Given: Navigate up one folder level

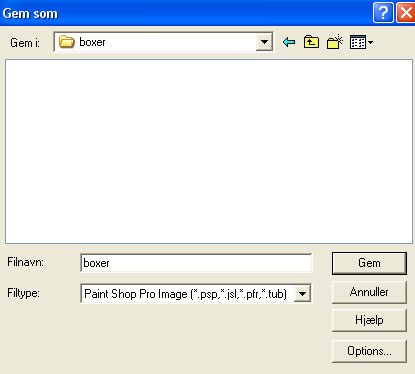Looking at the screenshot, I should 311,42.
